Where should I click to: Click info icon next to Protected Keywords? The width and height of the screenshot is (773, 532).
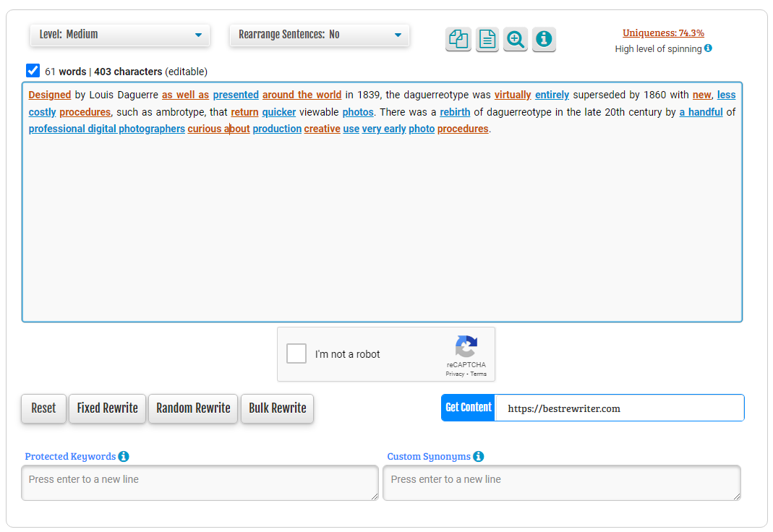[x=124, y=456]
